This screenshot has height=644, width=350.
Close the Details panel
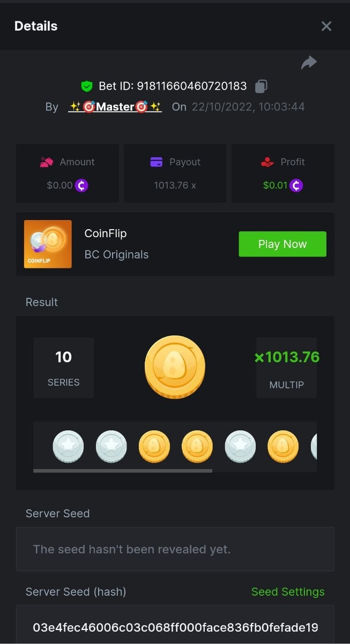[326, 26]
